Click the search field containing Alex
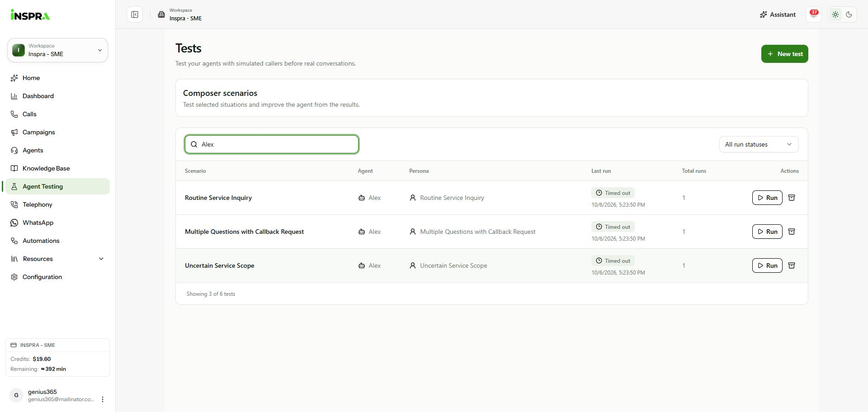The width and height of the screenshot is (868, 412). click(272, 144)
